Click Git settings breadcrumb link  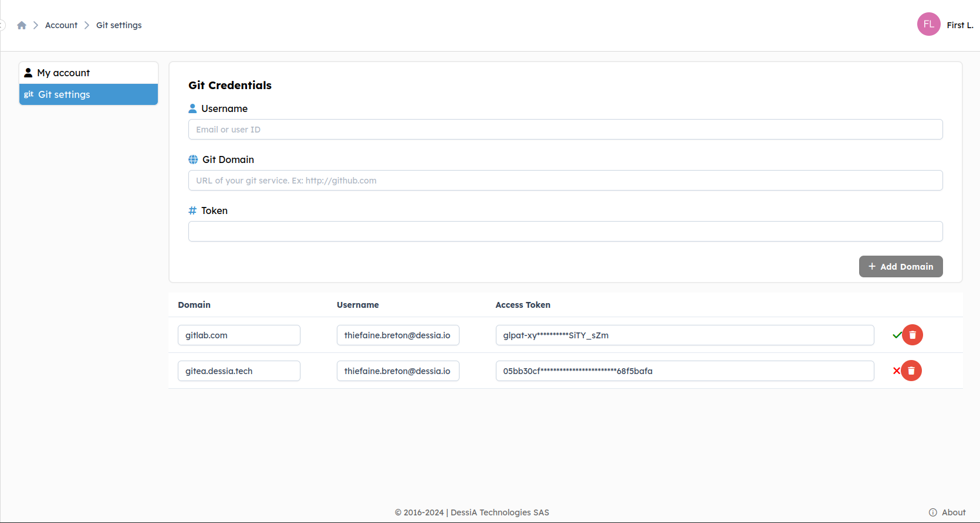pyautogui.click(x=119, y=25)
